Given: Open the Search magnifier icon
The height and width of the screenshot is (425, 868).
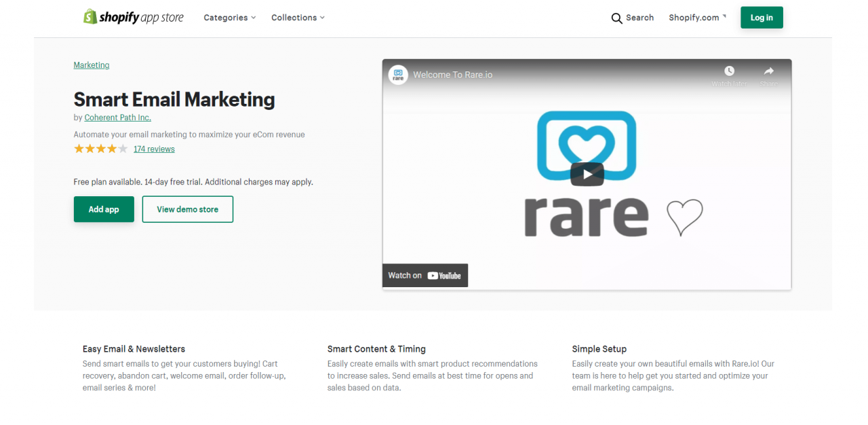Looking at the screenshot, I should tap(616, 18).
